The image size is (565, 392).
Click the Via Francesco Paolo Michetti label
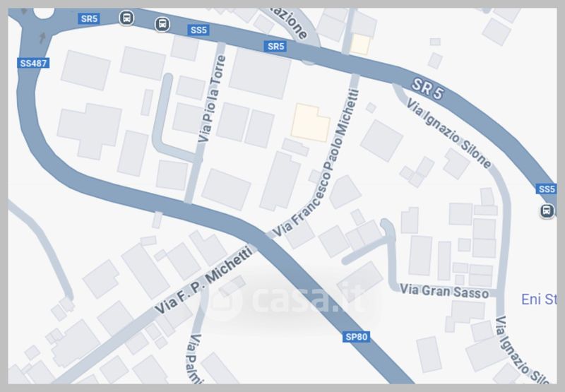316,163
